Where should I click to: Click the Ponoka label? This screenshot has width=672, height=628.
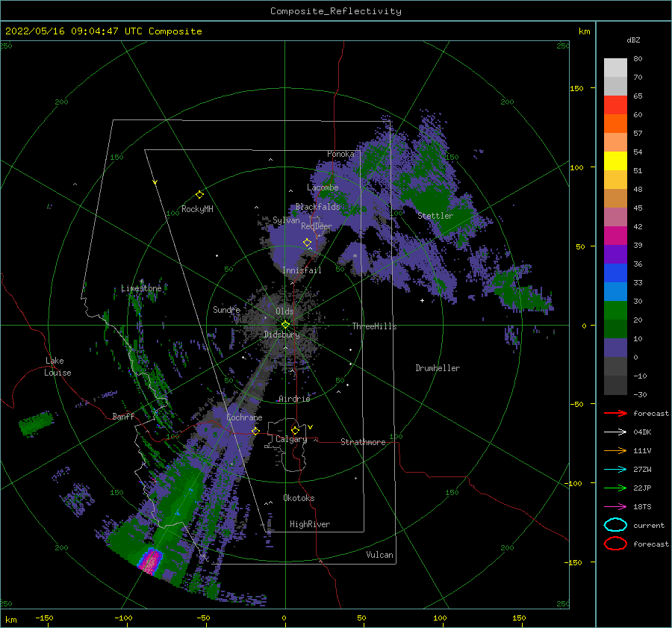340,154
